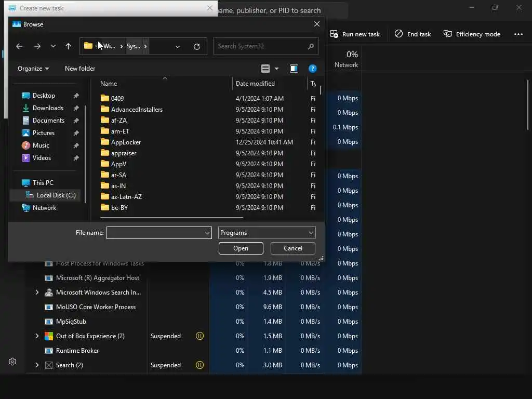Close the Browse dialog

(316, 24)
